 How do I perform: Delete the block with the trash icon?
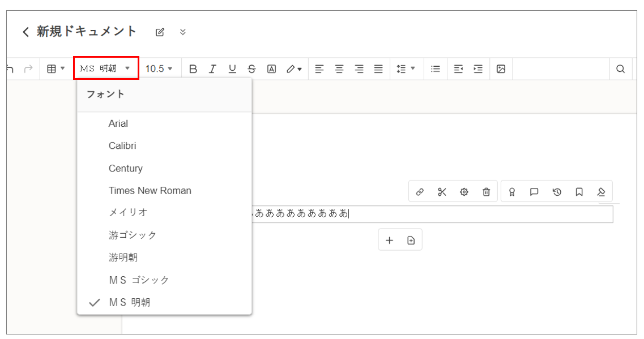486,192
